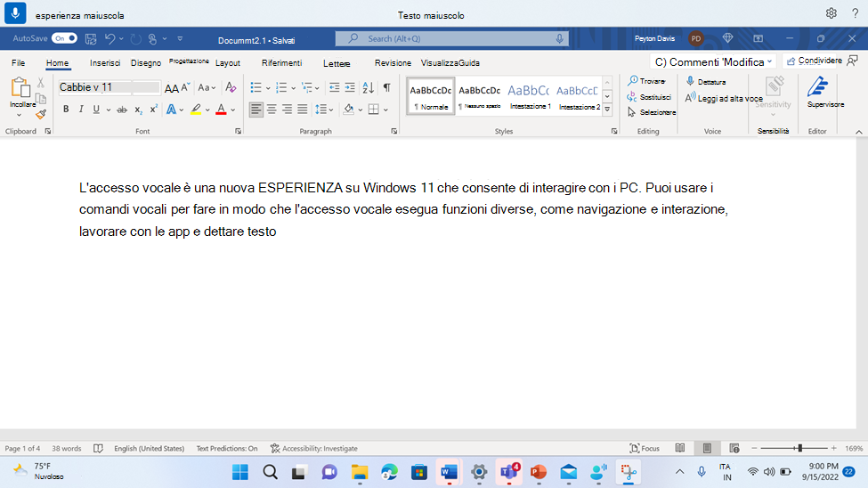
Task: Click Selezionare select button
Action: coord(652,112)
